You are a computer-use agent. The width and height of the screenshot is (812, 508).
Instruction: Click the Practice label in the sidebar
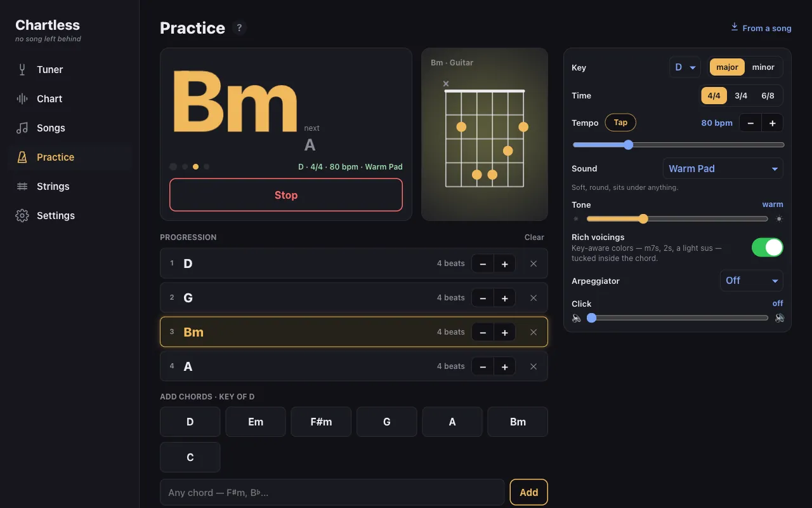[x=55, y=157]
